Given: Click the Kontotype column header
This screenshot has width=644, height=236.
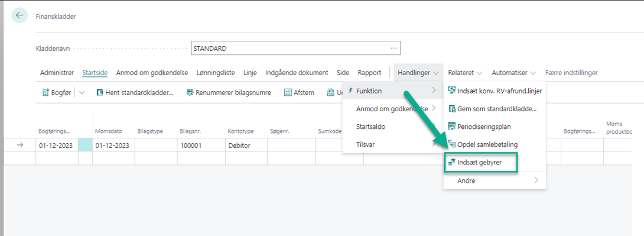Looking at the screenshot, I should click(x=240, y=131).
